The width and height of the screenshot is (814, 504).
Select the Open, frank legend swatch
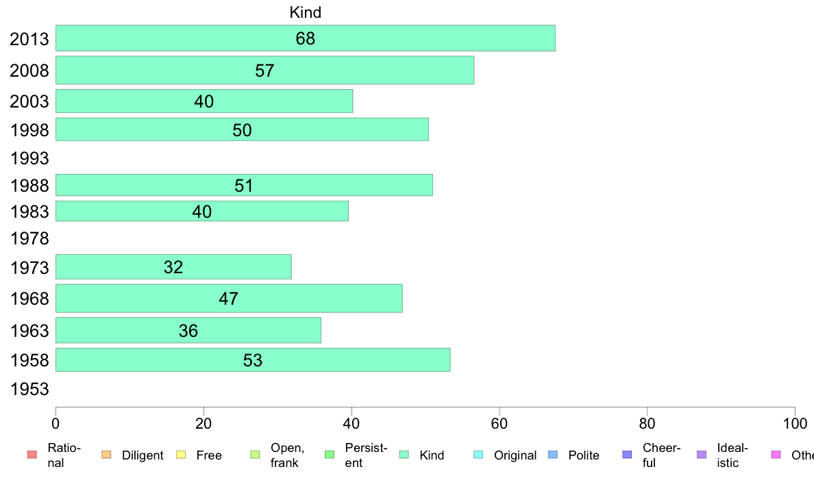255,455
